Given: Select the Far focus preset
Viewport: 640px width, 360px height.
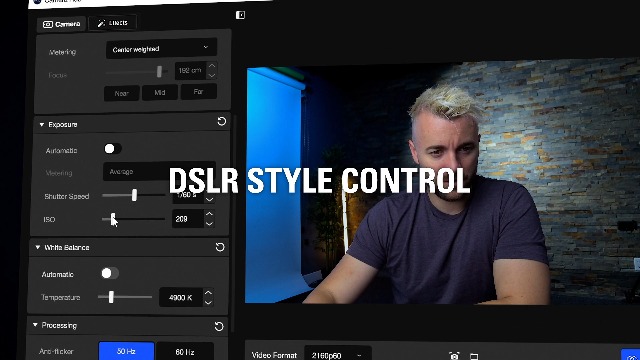Looking at the screenshot, I should point(198,91).
